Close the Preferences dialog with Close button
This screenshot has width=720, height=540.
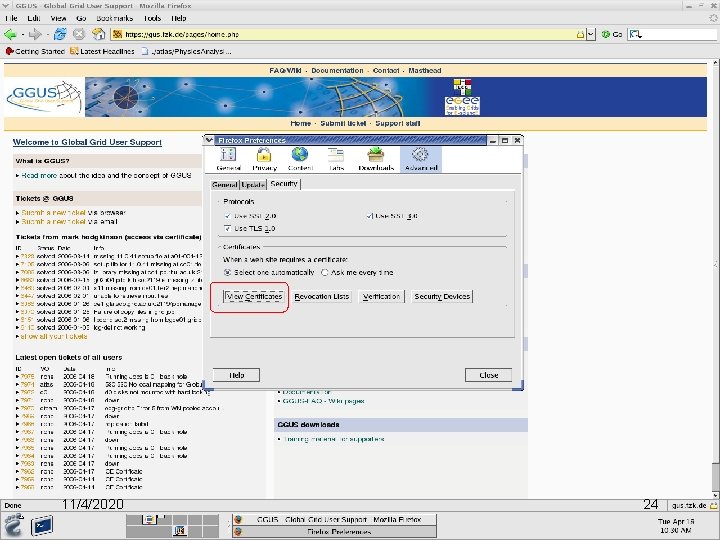click(489, 375)
